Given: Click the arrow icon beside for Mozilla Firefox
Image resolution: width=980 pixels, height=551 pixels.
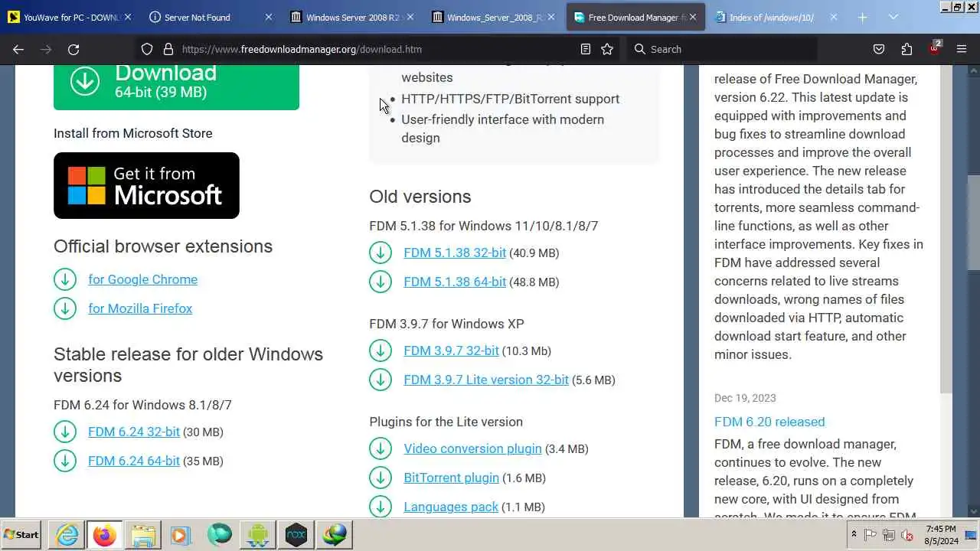Looking at the screenshot, I should click(x=65, y=308).
